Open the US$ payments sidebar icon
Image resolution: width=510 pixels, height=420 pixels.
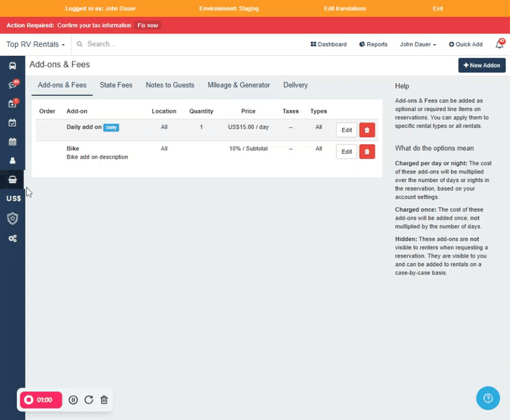click(13, 199)
